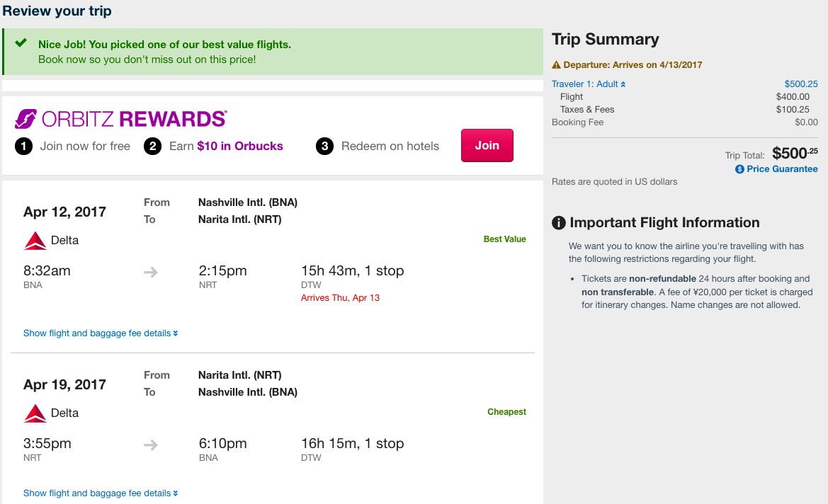Click the Delta logo for Apr 19 flight

[35, 413]
